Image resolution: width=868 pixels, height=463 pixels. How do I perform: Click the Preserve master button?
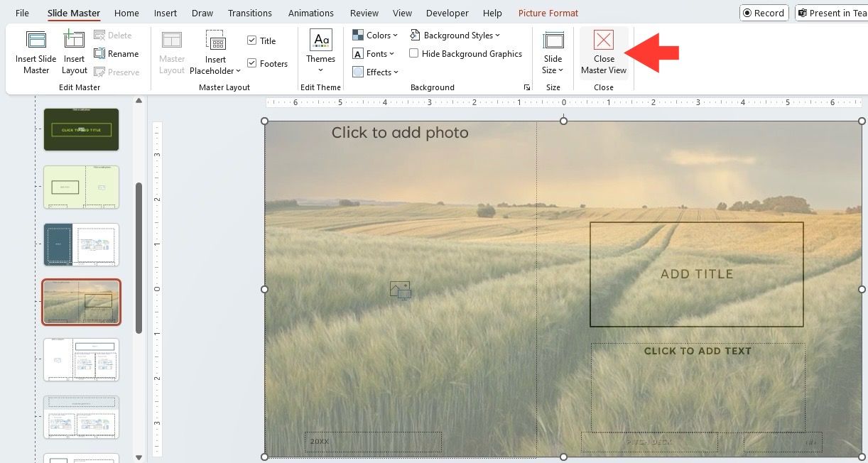(x=116, y=72)
